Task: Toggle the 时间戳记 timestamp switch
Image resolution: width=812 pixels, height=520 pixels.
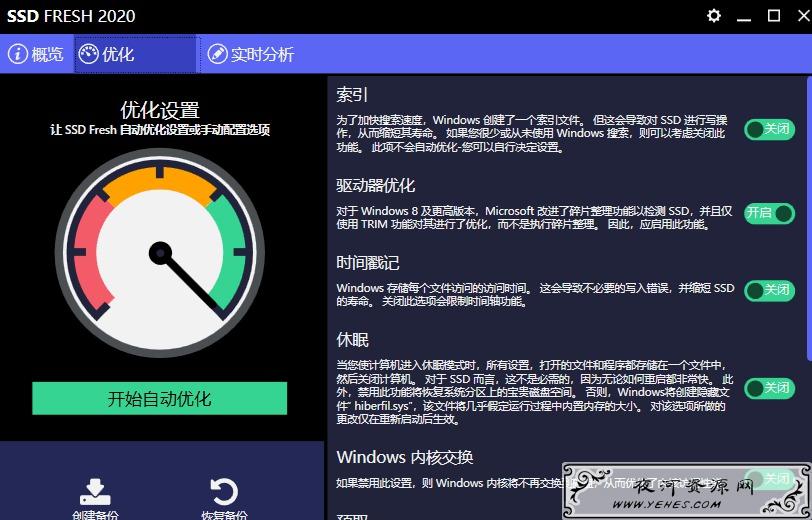Action: (x=769, y=290)
